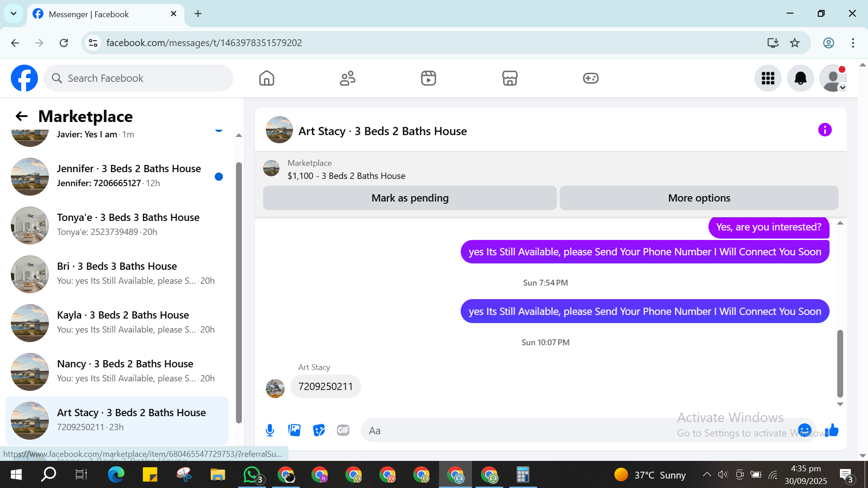Open File Explorer from the taskbar

pos(218,474)
